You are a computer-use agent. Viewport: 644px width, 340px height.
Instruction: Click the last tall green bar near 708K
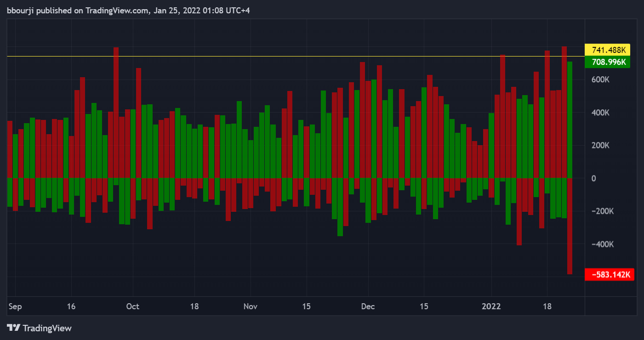pyautogui.click(x=570, y=119)
